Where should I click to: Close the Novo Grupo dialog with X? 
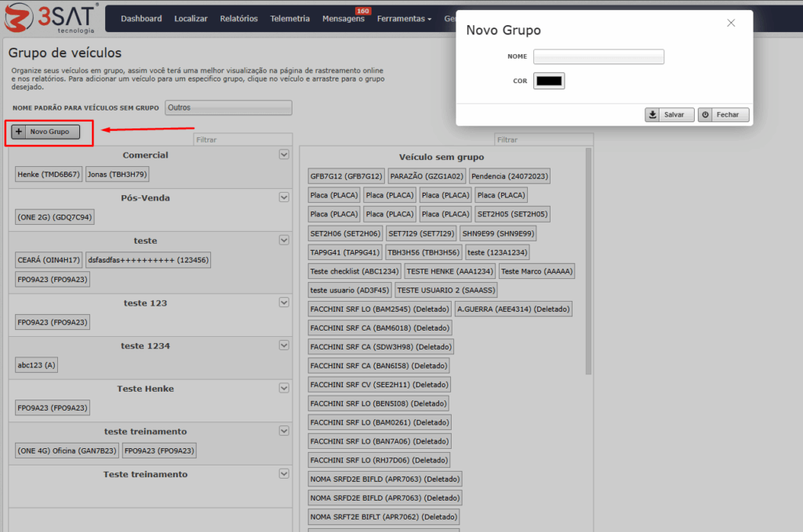tap(731, 23)
